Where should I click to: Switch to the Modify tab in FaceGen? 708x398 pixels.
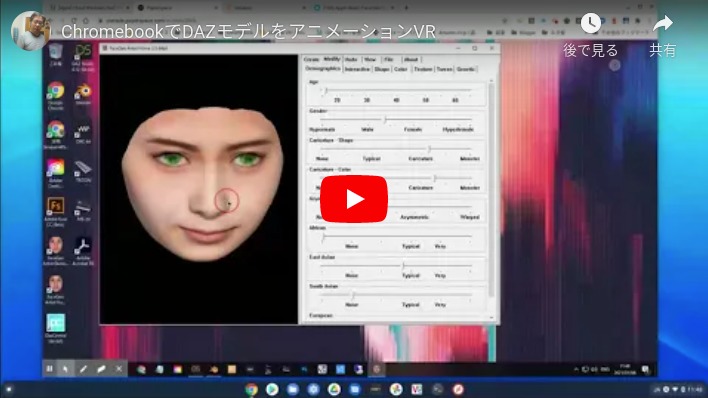point(332,59)
